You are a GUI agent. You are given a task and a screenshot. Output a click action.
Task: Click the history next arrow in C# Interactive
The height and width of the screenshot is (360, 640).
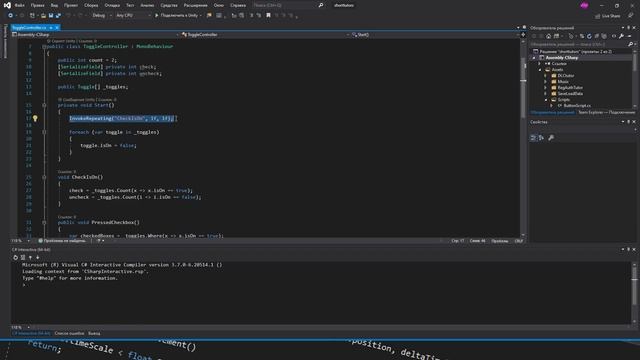click(38, 258)
